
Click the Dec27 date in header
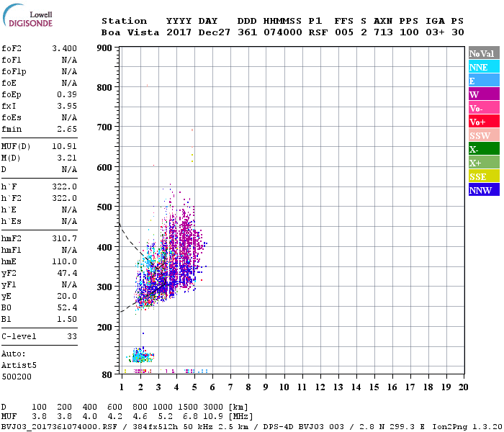click(214, 32)
